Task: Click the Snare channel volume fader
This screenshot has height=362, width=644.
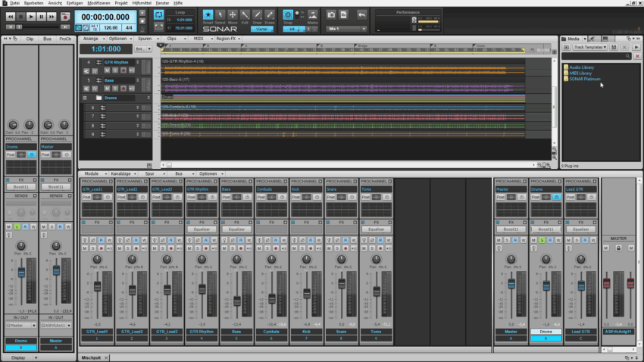Action: click(x=342, y=283)
